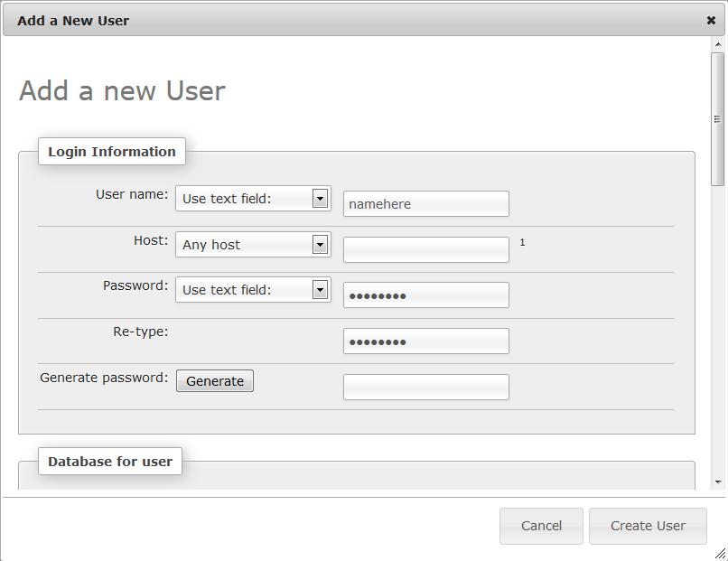This screenshot has height=561, width=728.
Task: Click the Host footnote 1 marker
Action: pyautogui.click(x=522, y=242)
